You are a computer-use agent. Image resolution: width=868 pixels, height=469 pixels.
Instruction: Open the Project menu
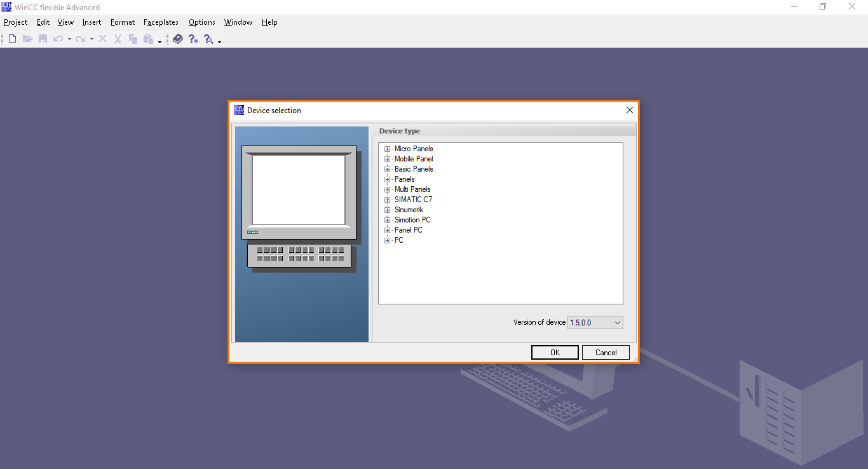[16, 22]
